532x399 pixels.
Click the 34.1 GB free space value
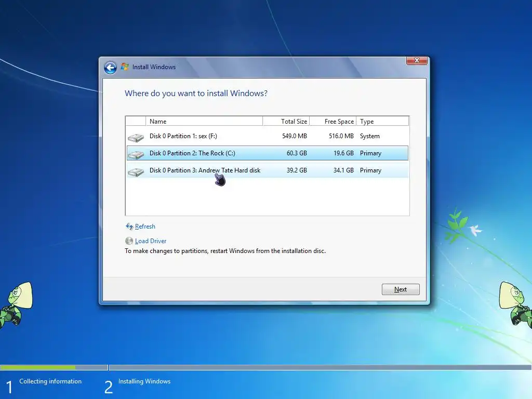pos(343,170)
